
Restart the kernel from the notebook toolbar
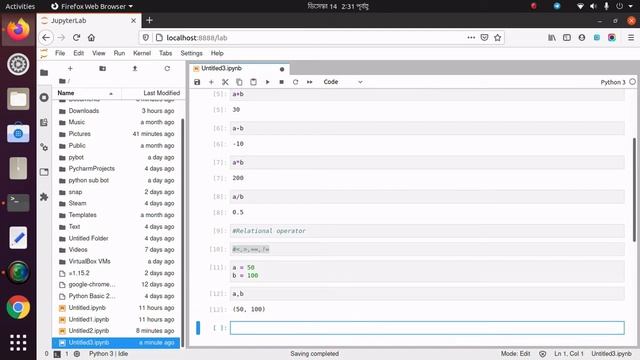296,82
